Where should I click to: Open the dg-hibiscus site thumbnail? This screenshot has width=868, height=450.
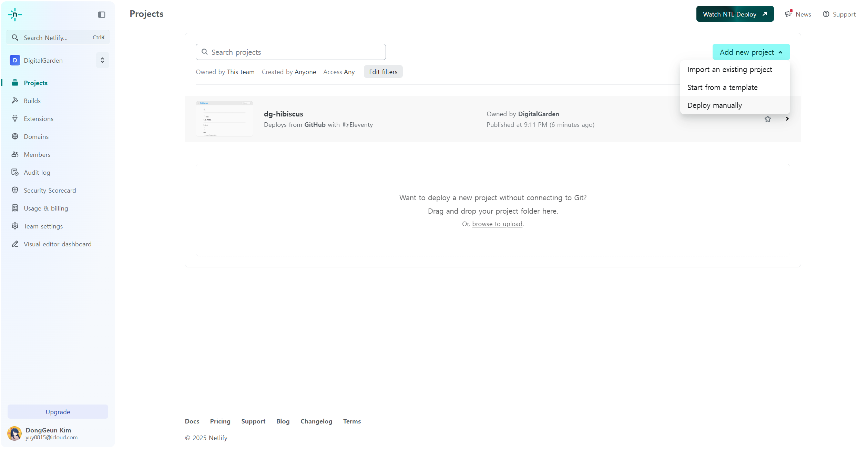pos(224,119)
